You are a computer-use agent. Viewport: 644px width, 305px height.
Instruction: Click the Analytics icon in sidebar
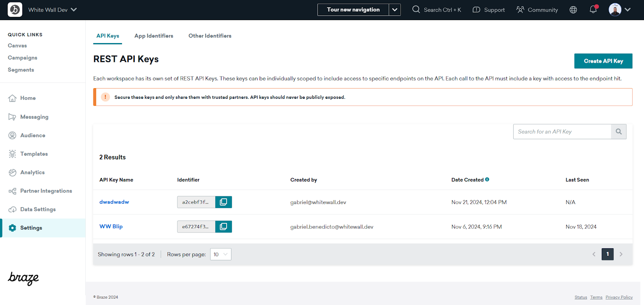(x=12, y=172)
